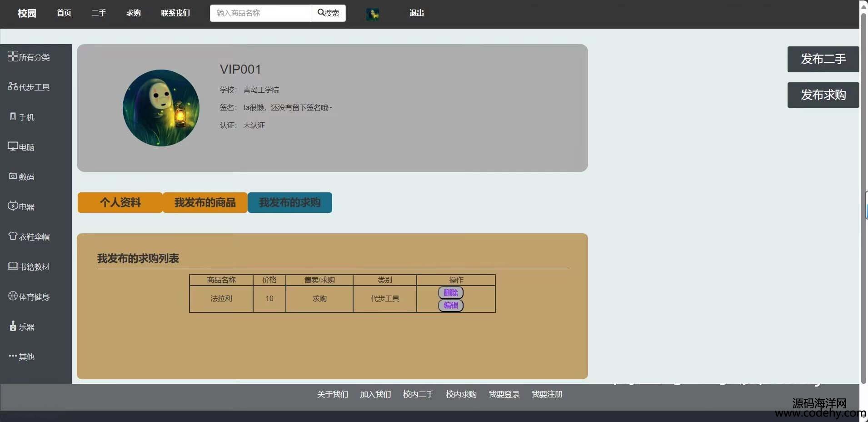Click the small user avatar in navbar
868x422 pixels.
click(373, 14)
